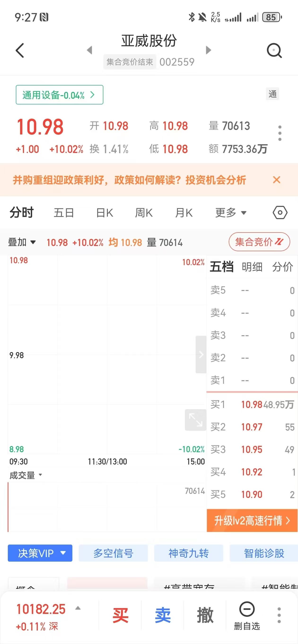
Task: Open the 叠加 overlay dropdown
Action: [x=22, y=242]
